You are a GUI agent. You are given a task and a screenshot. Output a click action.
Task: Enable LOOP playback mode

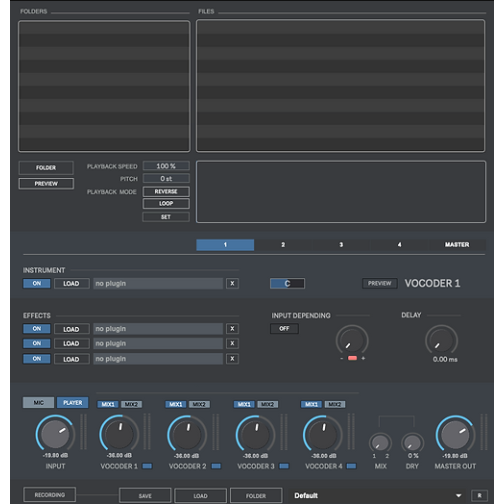(166, 203)
